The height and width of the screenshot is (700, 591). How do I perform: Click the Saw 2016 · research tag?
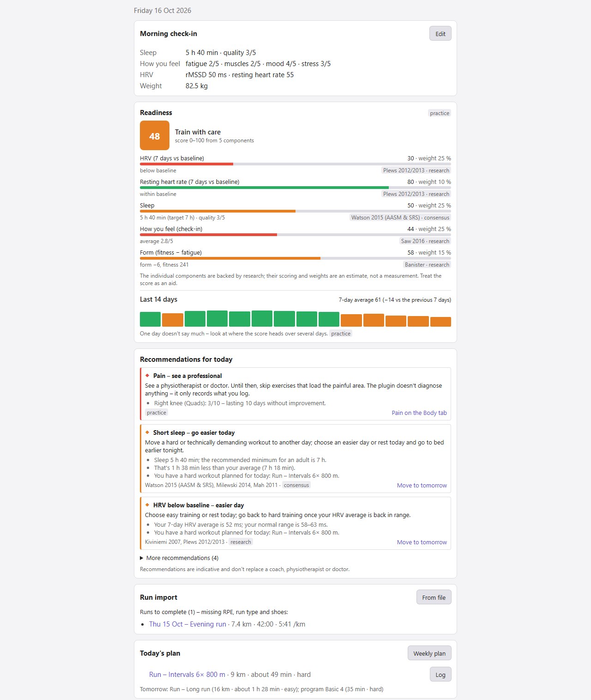pos(425,241)
